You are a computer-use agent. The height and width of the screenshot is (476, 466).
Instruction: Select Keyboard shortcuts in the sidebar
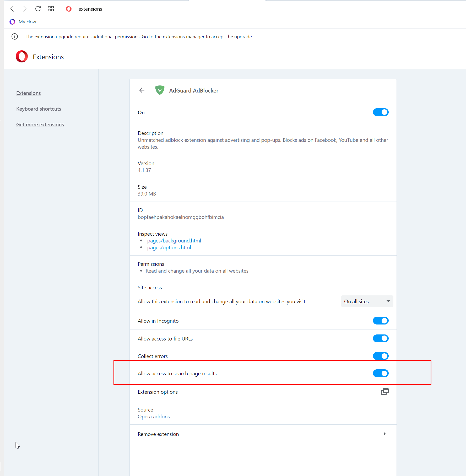[x=39, y=109]
